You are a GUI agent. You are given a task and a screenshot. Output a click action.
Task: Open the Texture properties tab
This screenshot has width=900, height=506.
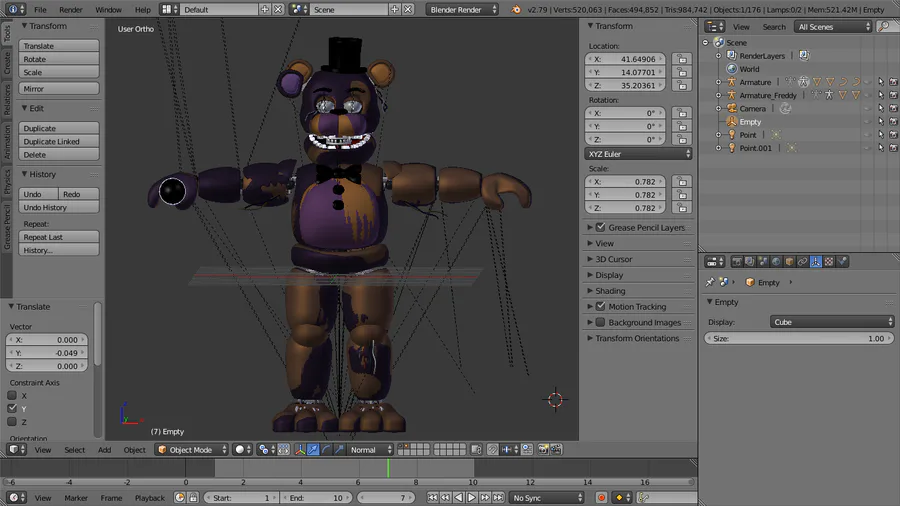point(829,262)
